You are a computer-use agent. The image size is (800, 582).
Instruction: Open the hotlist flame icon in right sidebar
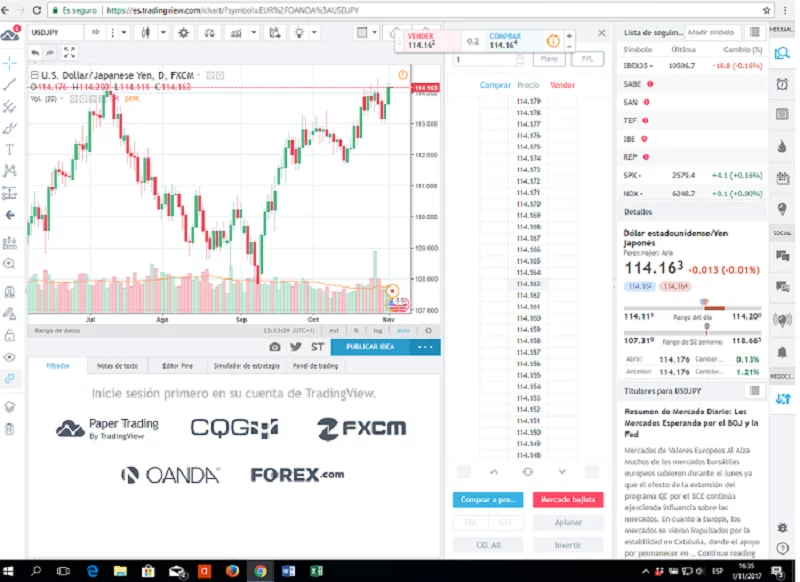click(x=782, y=146)
